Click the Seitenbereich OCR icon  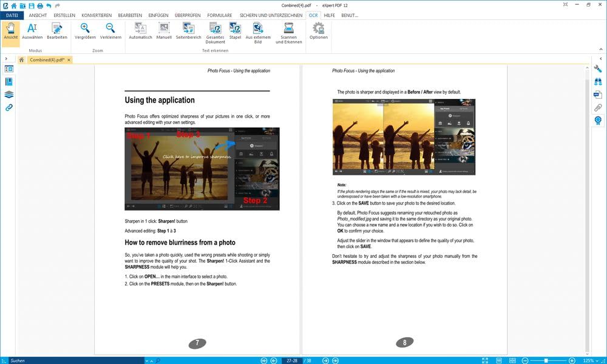(188, 30)
